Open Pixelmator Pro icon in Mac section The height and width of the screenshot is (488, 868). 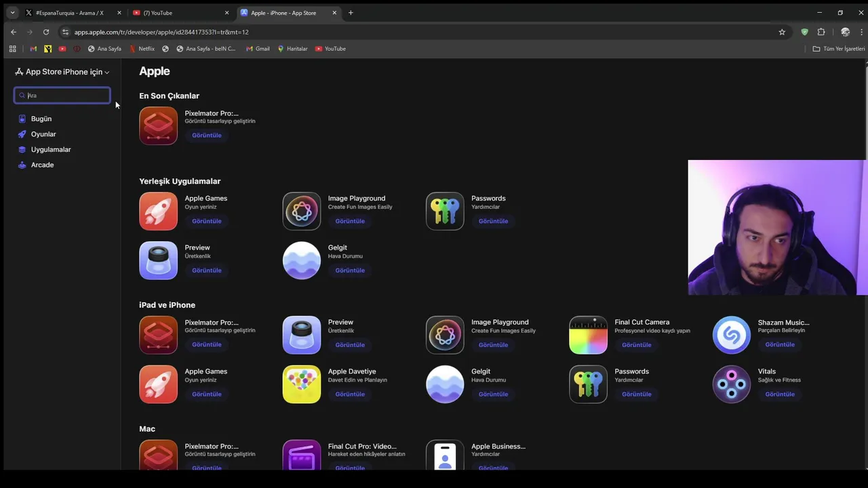pyautogui.click(x=158, y=455)
